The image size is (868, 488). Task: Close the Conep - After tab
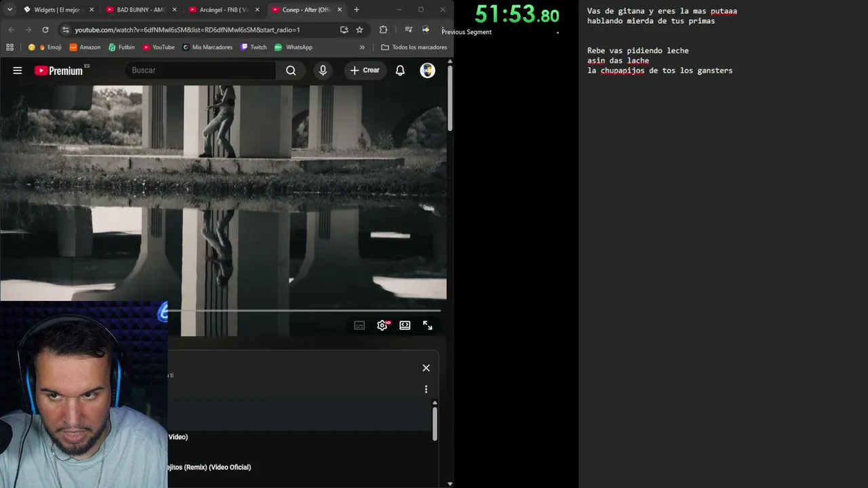340,9
